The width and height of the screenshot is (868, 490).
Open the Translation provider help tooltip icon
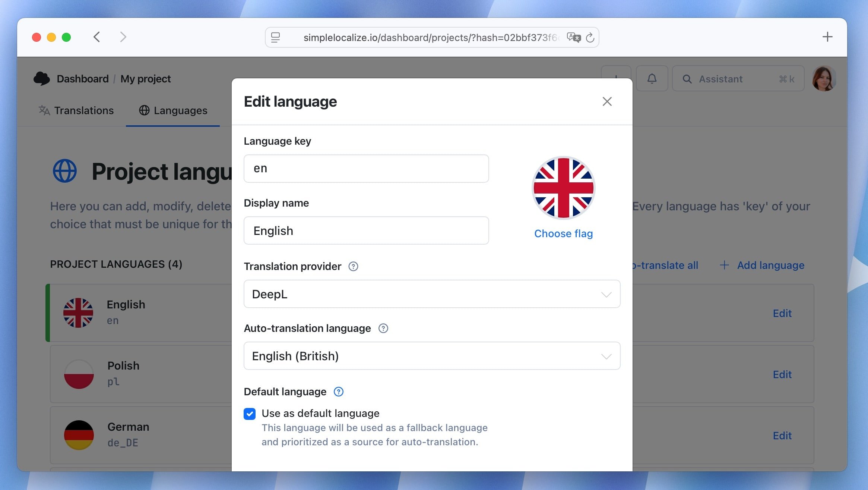354,266
